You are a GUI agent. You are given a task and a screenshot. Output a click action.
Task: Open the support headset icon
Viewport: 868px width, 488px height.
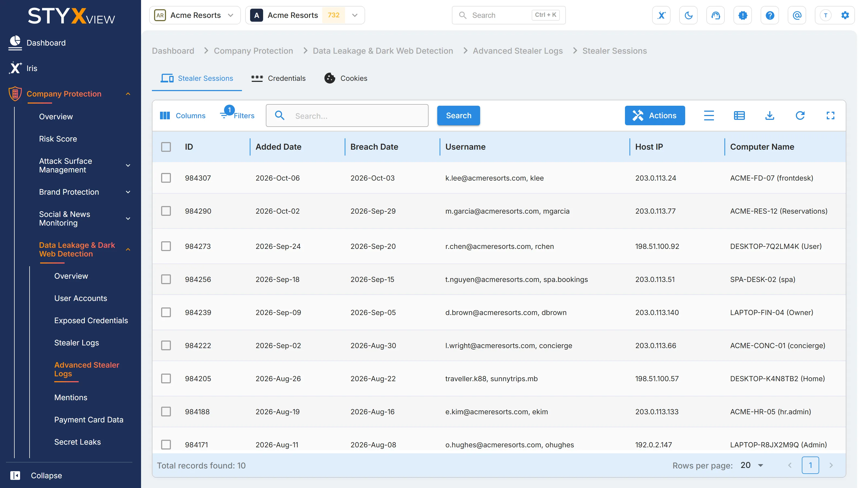click(715, 15)
